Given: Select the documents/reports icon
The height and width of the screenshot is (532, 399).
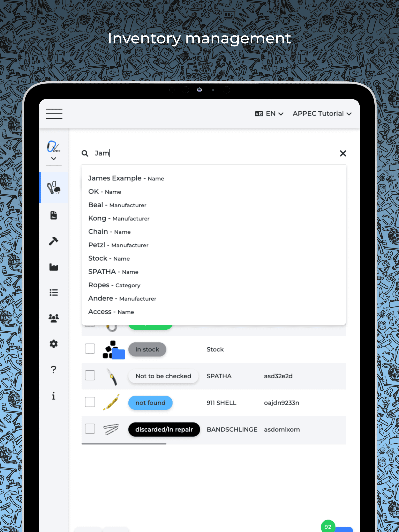Looking at the screenshot, I should (x=53, y=215).
